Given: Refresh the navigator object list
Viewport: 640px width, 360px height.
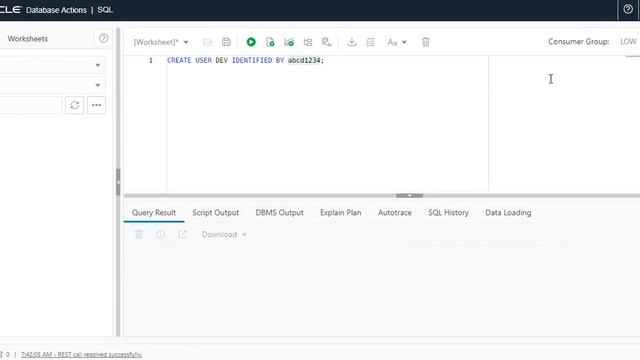Looking at the screenshot, I should point(75,105).
